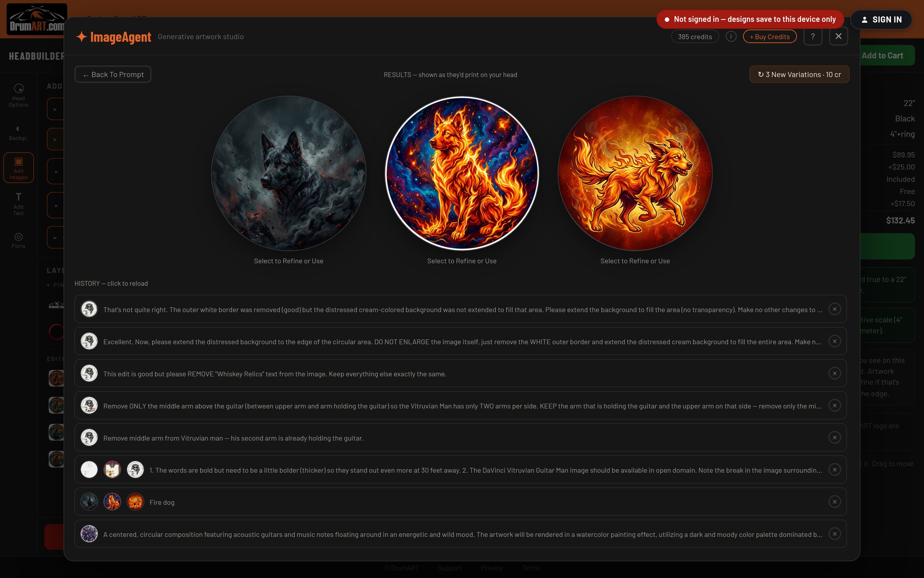The width and height of the screenshot is (924, 578).
Task: Reload the 'This edit is good' history prompt
Action: pyautogui.click(x=460, y=373)
